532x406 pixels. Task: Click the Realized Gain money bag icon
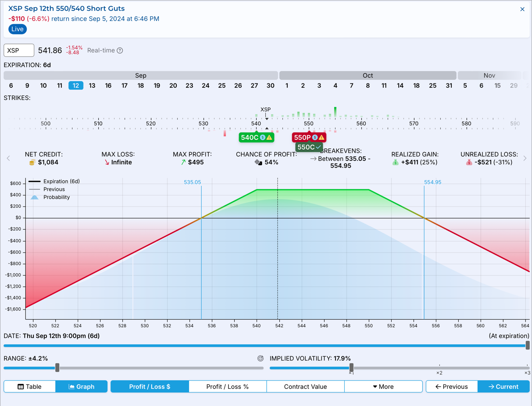(x=395, y=162)
